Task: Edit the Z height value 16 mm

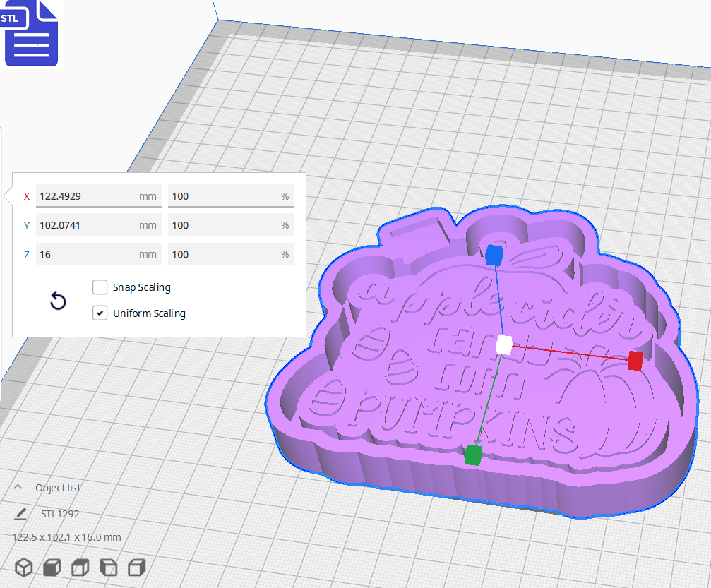Action: pos(99,253)
